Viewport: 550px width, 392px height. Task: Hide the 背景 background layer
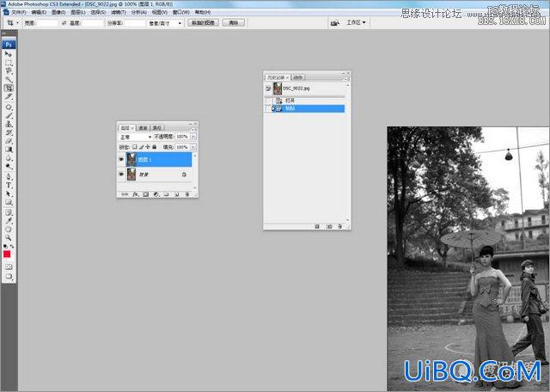121,174
